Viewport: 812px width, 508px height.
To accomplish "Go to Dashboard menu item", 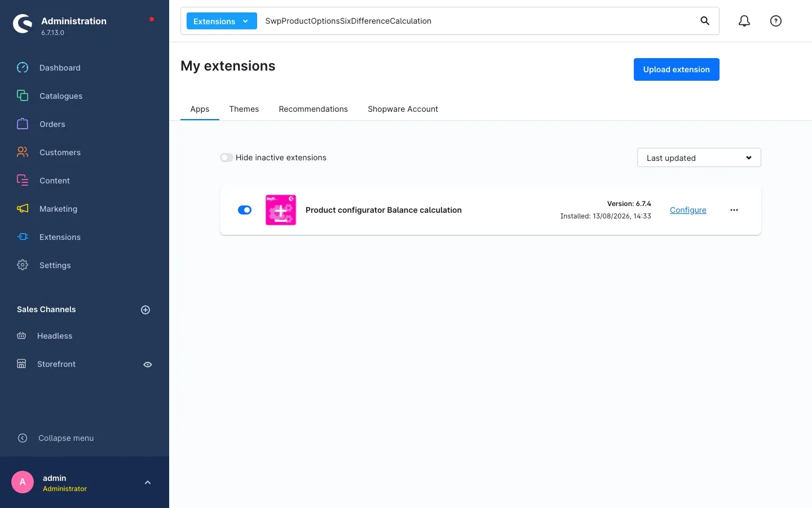I will (x=60, y=68).
